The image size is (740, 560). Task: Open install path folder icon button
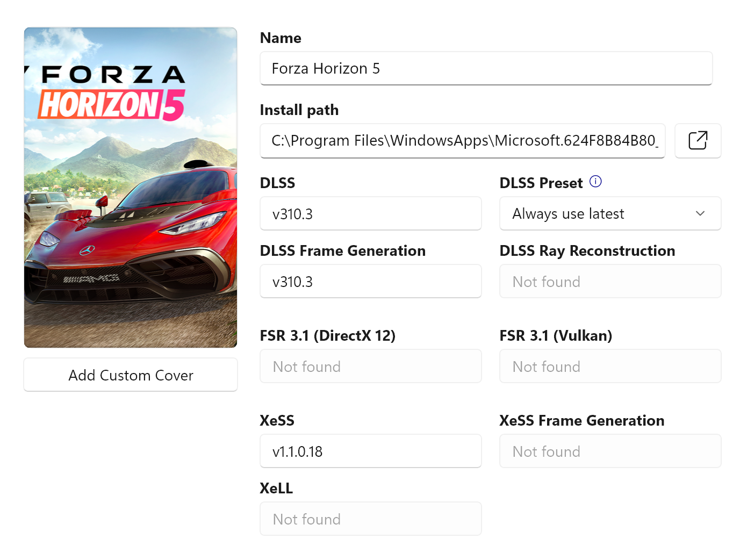coord(698,141)
